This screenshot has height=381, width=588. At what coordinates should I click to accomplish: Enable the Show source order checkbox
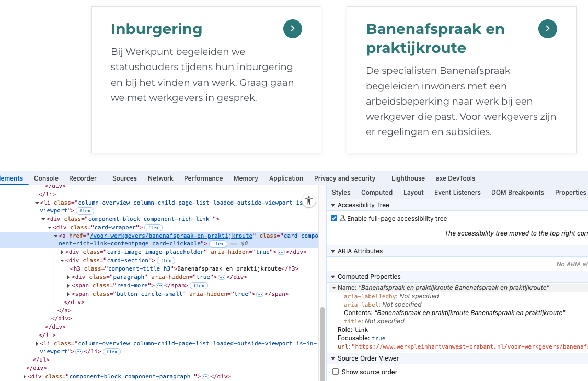tap(336, 372)
